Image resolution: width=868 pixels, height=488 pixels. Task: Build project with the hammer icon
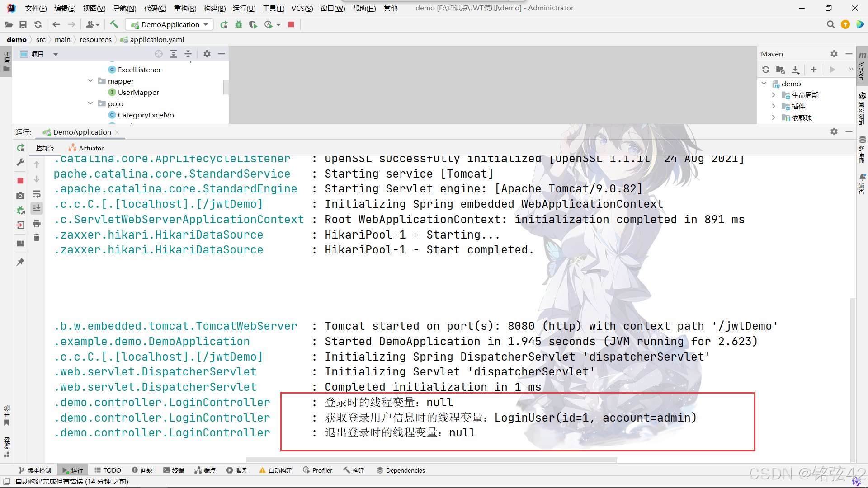pyautogui.click(x=114, y=24)
